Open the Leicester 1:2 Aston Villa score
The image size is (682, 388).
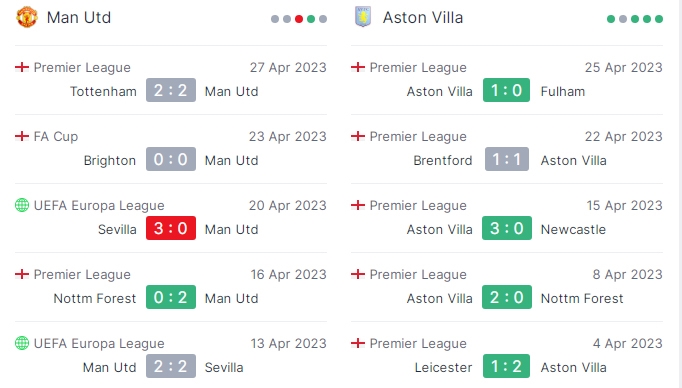pos(506,366)
